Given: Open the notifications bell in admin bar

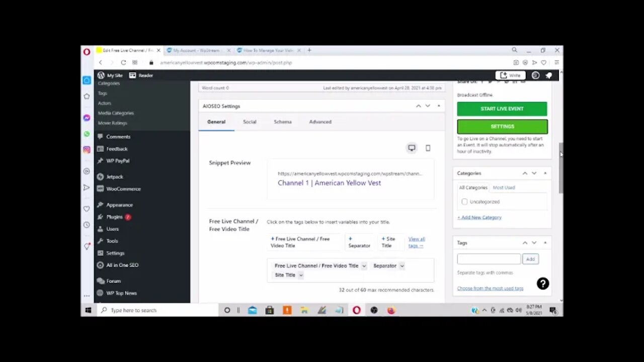Looking at the screenshot, I should 548,75.
